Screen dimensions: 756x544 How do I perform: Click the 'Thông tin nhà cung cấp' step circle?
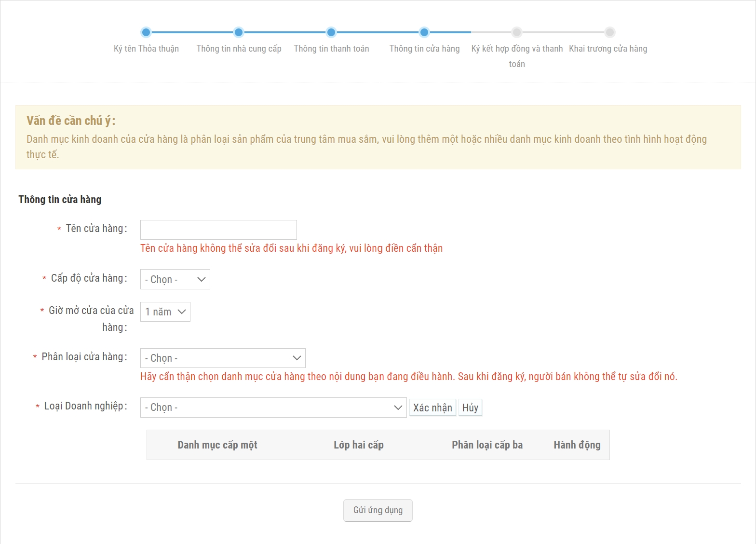click(239, 32)
